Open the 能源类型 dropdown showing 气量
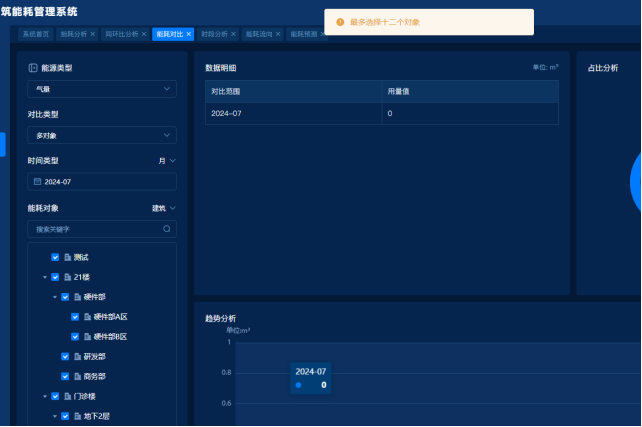Screen dimensions: 642x427 tap(101, 89)
